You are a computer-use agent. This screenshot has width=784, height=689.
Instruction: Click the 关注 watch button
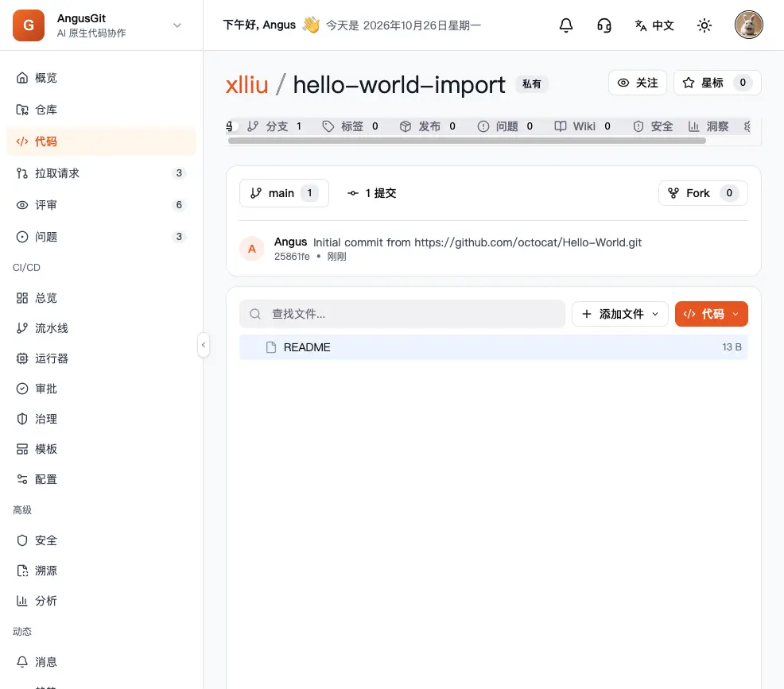(x=638, y=83)
